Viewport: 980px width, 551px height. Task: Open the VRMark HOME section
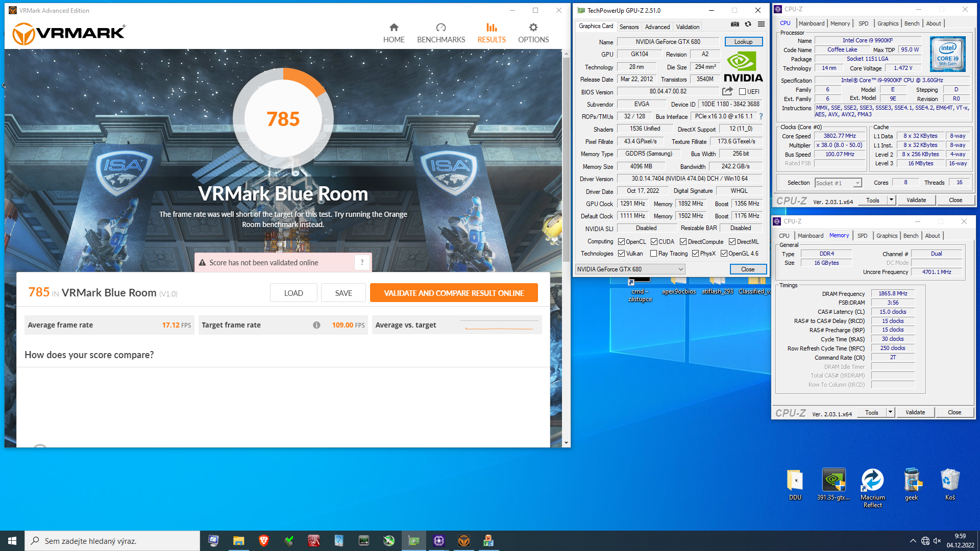point(394,33)
